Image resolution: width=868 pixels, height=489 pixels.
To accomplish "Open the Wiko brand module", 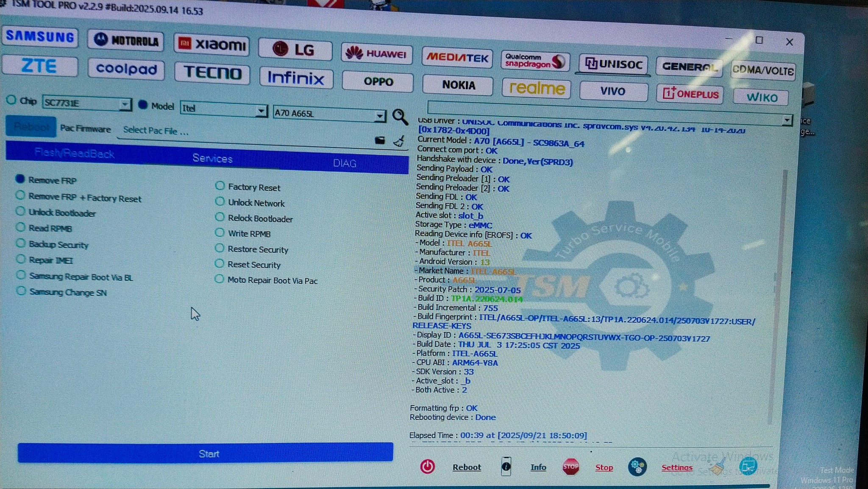I will click(761, 97).
